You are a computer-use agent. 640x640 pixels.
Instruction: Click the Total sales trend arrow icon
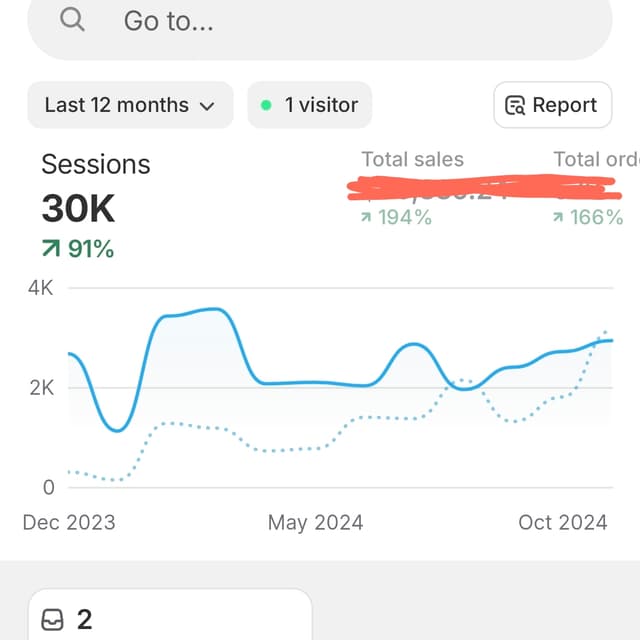366,217
